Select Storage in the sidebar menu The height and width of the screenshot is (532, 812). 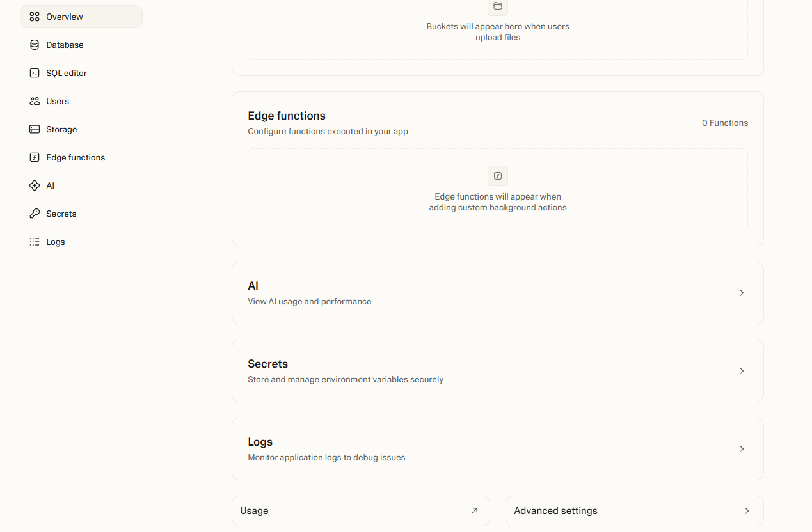coord(61,129)
